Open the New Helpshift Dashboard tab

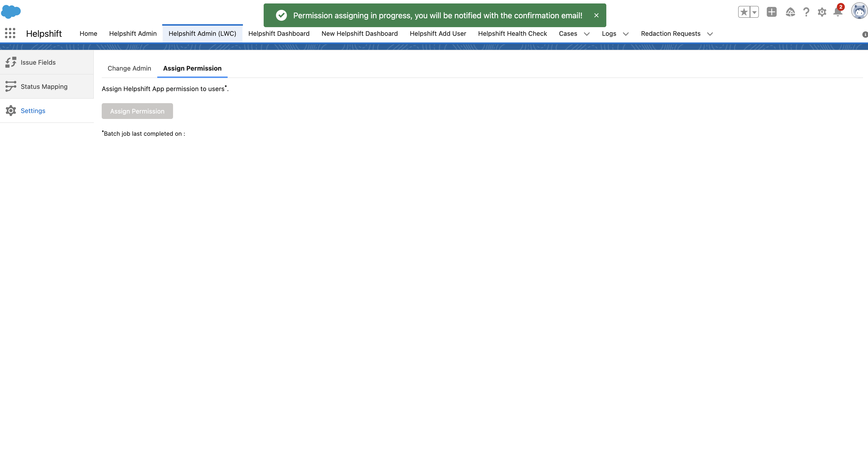(359, 34)
